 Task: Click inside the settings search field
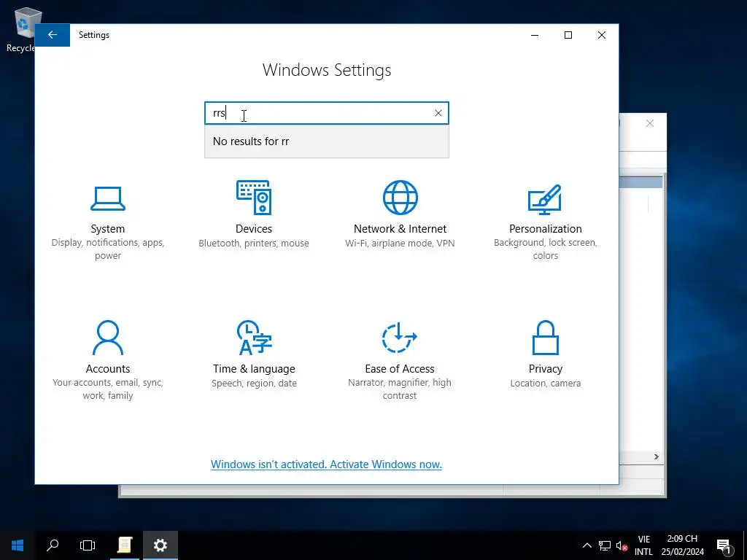point(326,113)
